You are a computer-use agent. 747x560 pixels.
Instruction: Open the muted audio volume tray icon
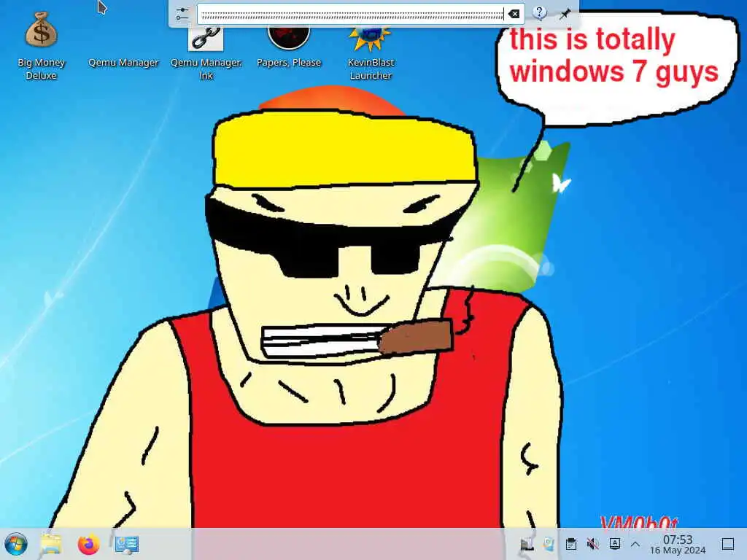[x=592, y=544]
